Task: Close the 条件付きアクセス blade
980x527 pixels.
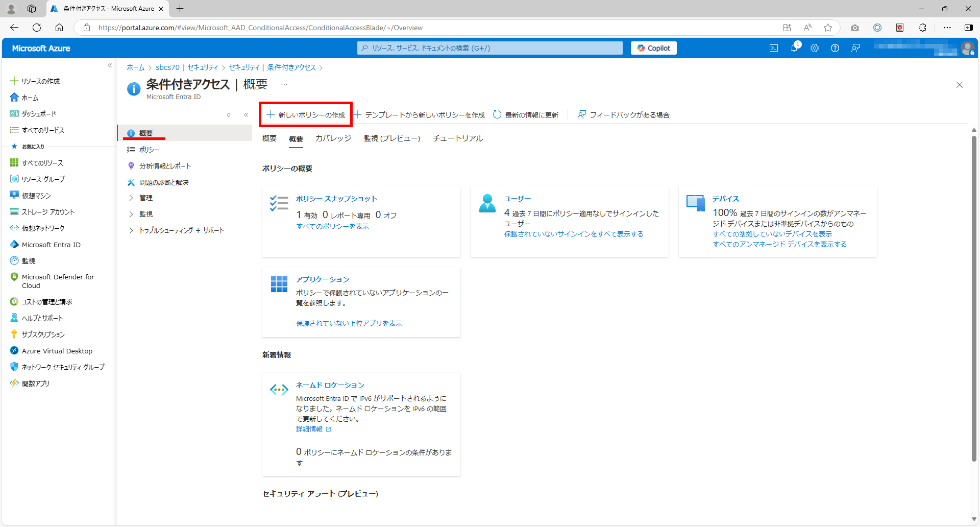Action: 960,85
